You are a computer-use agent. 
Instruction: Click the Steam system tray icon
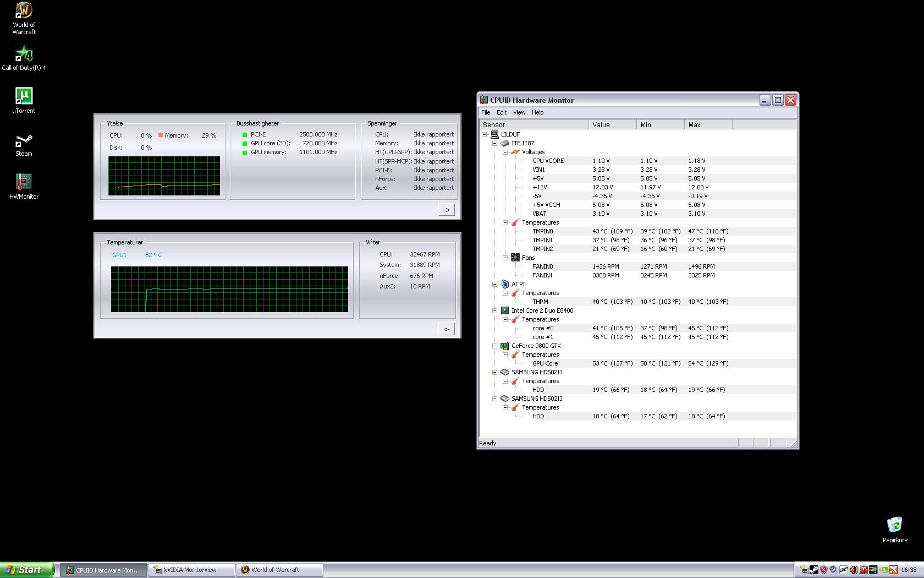[814, 570]
